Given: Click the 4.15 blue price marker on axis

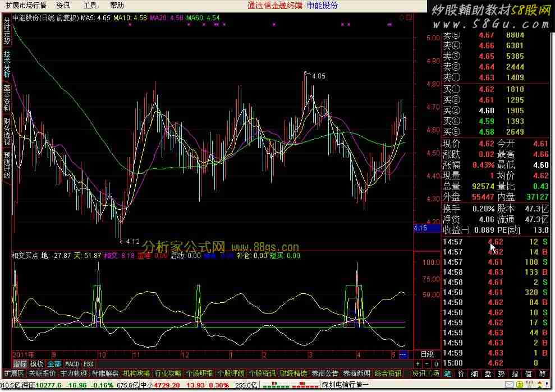Looking at the screenshot, I should click(x=427, y=228).
